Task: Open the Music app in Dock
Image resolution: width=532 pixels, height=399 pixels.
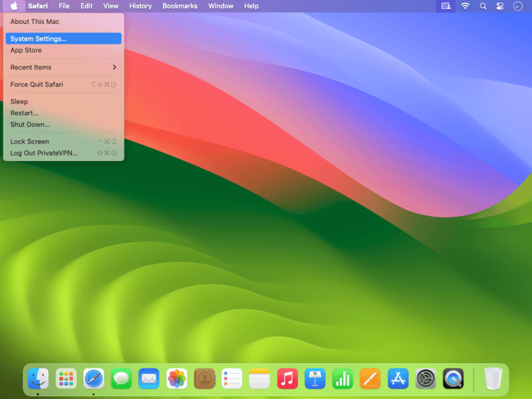Action: click(287, 378)
